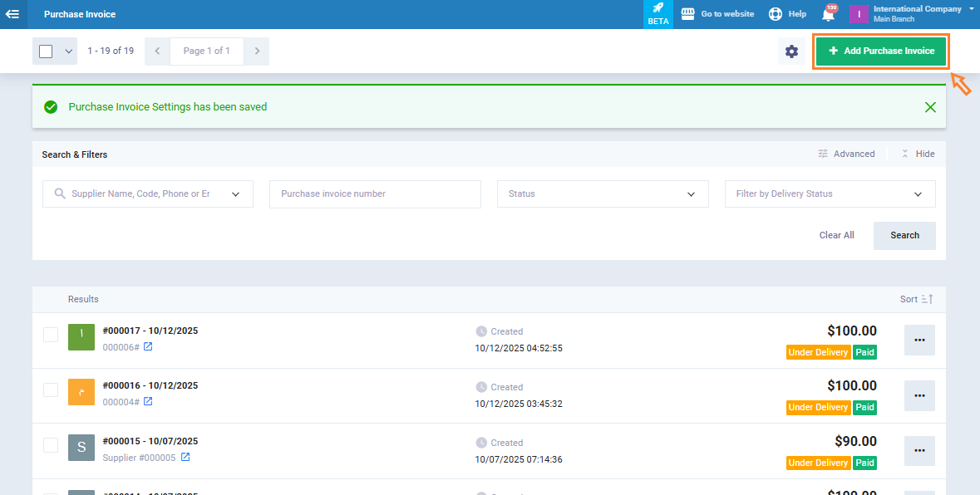Open Purchase Invoice settings gear
Screen dimensions: 980x495
pyautogui.click(x=791, y=51)
